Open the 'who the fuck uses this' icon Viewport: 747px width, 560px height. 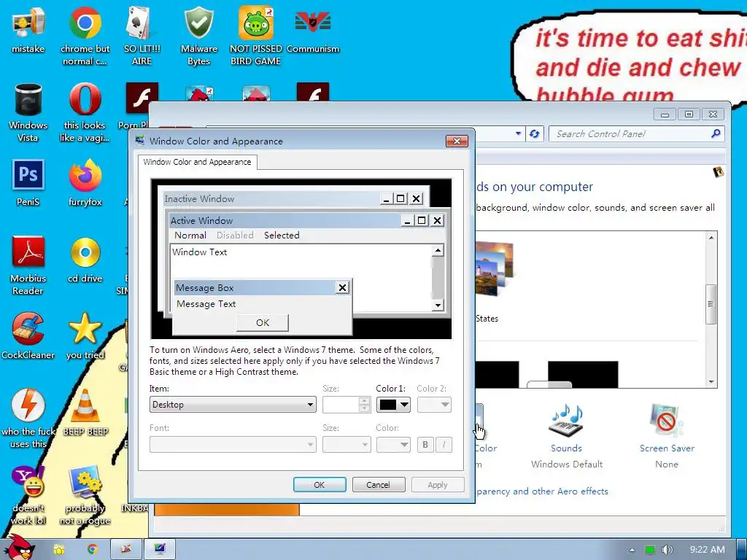(28, 419)
